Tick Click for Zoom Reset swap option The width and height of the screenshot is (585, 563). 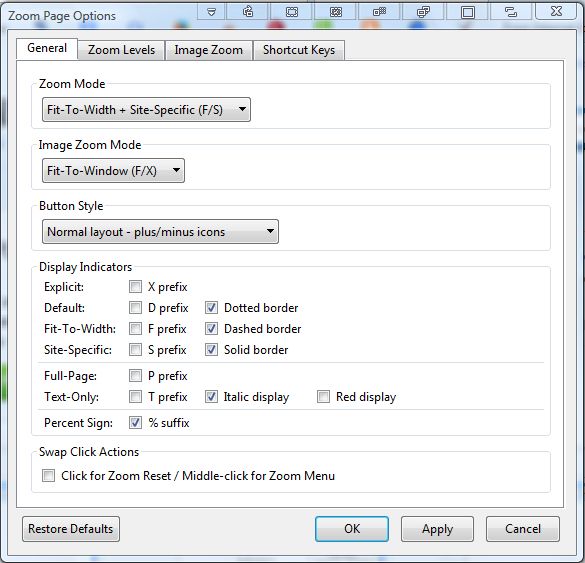49,476
